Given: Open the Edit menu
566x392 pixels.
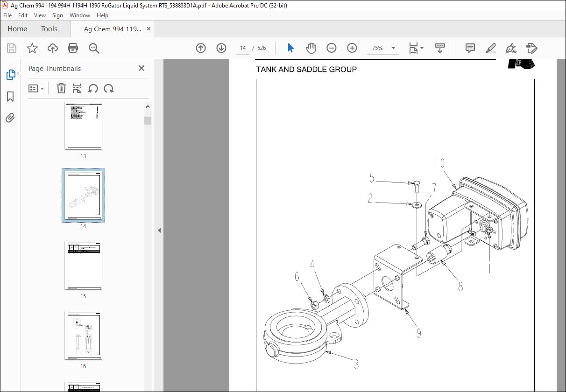Looking at the screenshot, I should coord(23,15).
